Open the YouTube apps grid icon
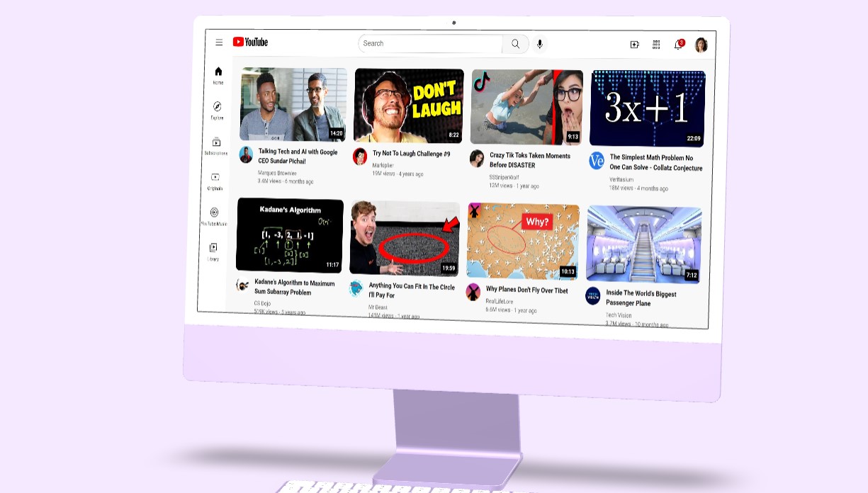Screen dimensions: 868x493 click(x=656, y=44)
